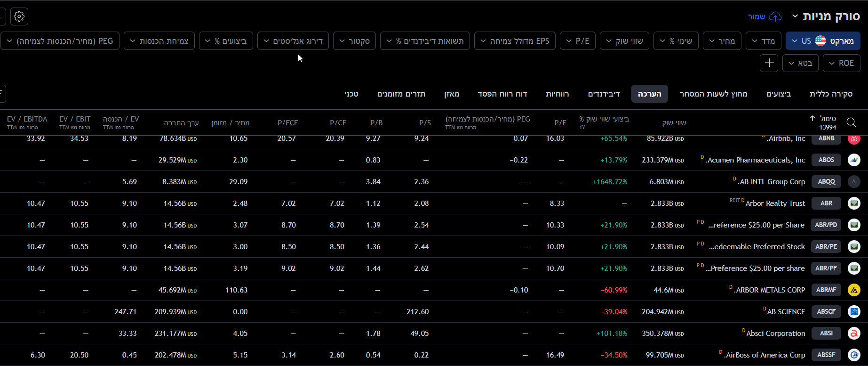
Task: Click the sort arrow beside סימול
Action: tap(812, 118)
